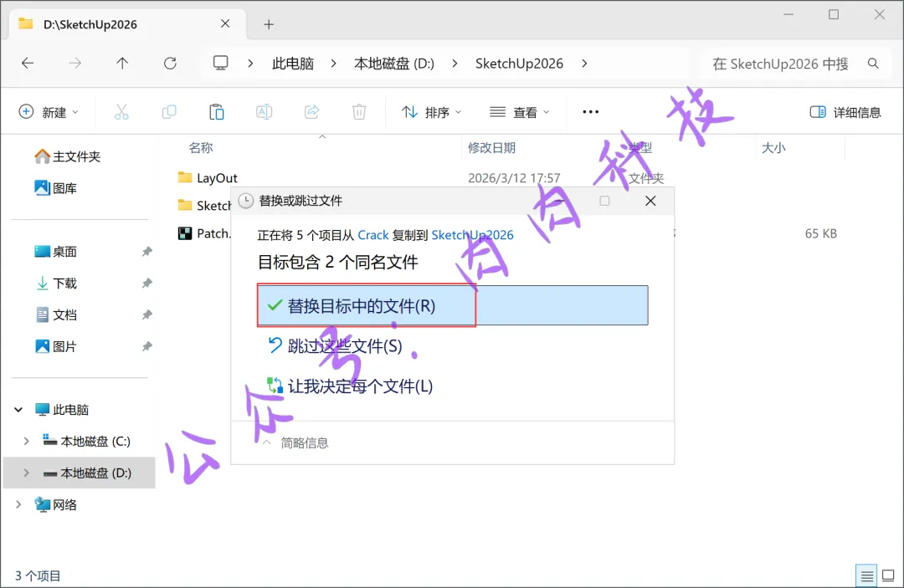904x588 pixels.
Task: Switch to details list view icon
Action: (866, 575)
